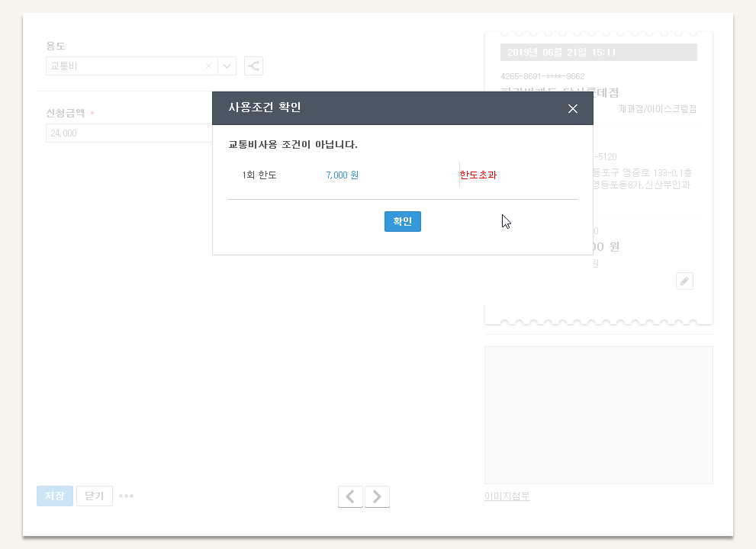Screen dimensions: 756x549
Task: Click the 교통비 value in 용도 combo box
Action: pyautogui.click(x=64, y=66)
